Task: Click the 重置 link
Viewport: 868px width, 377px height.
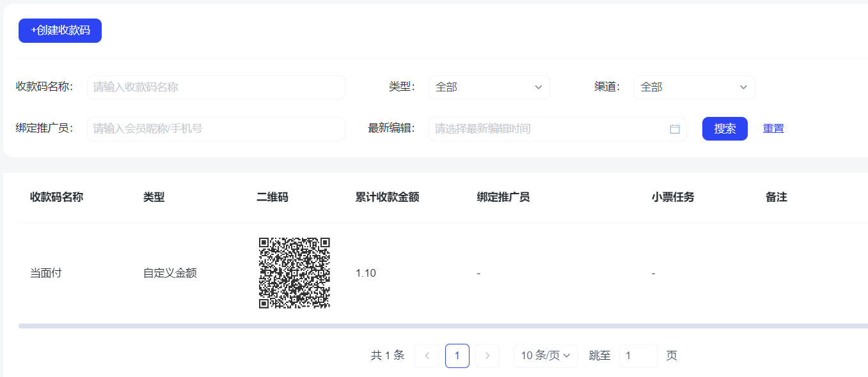Action: pyautogui.click(x=773, y=129)
